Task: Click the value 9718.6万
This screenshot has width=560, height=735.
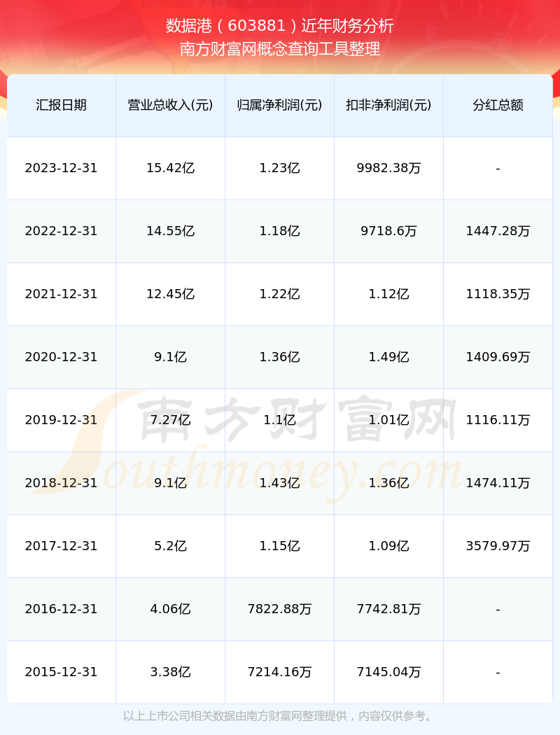Action: click(389, 231)
